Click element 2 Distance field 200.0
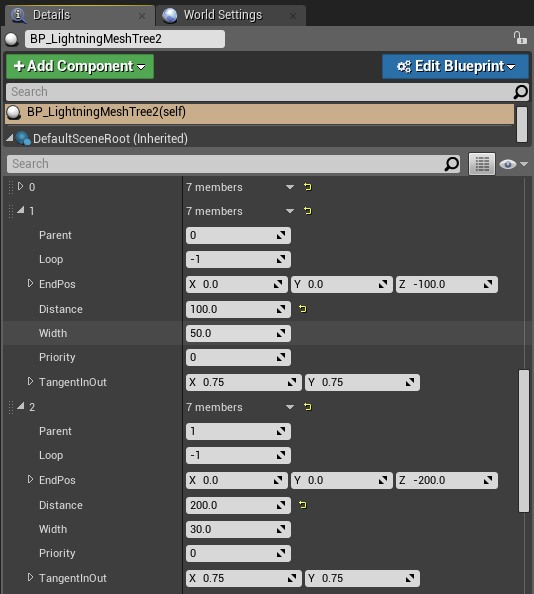The width and height of the screenshot is (534, 594). pyautogui.click(x=238, y=505)
